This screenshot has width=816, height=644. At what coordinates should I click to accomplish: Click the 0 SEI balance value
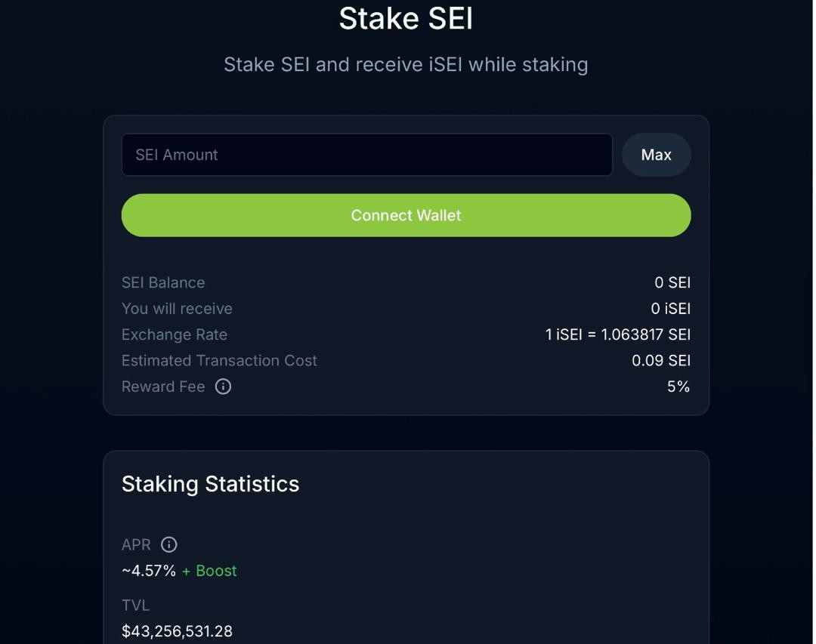672,282
